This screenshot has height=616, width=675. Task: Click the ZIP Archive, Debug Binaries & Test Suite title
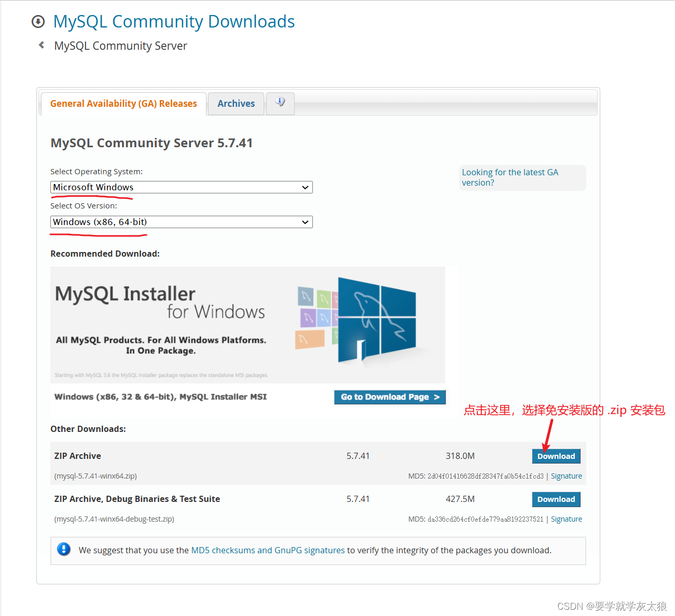pyautogui.click(x=137, y=499)
